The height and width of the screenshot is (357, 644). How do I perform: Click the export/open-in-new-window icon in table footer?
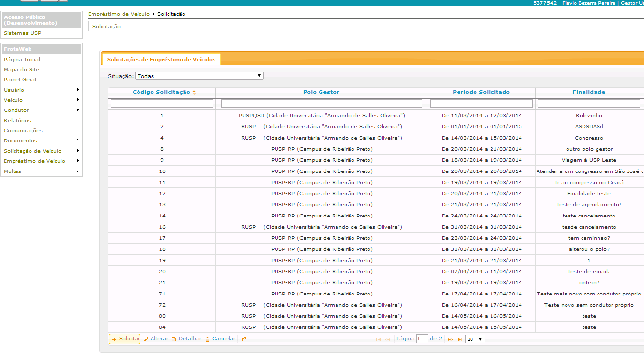point(244,339)
